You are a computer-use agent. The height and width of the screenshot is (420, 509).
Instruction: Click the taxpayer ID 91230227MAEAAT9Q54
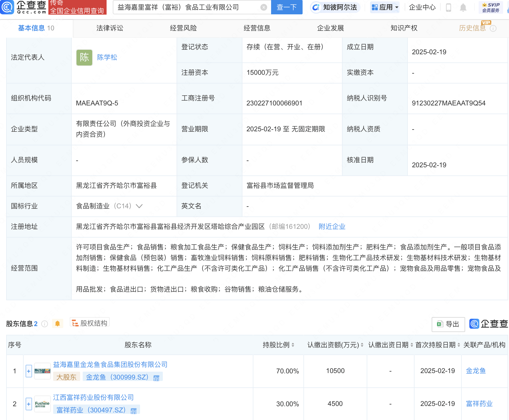pyautogui.click(x=449, y=103)
